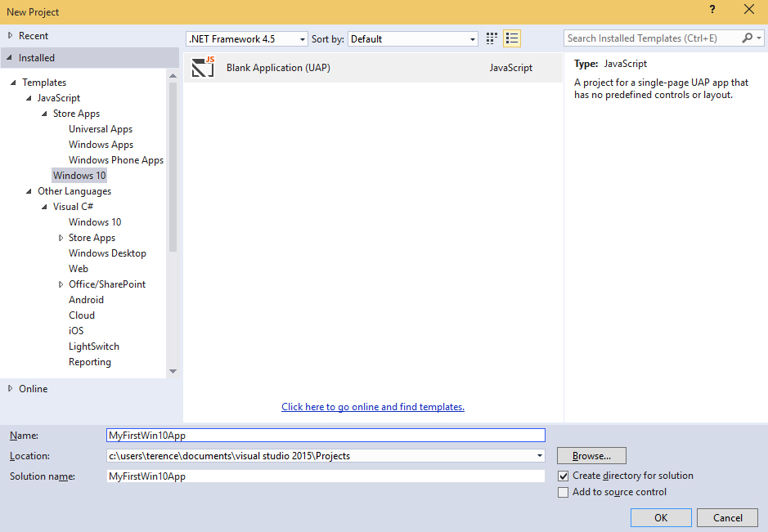Select Windows Desktop templates
The width and height of the screenshot is (768, 532).
point(107,253)
